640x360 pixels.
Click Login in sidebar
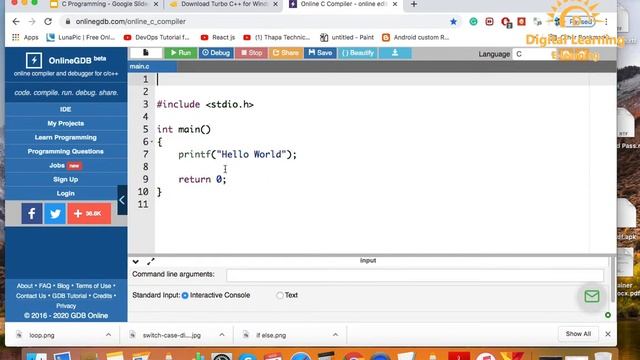66,193
